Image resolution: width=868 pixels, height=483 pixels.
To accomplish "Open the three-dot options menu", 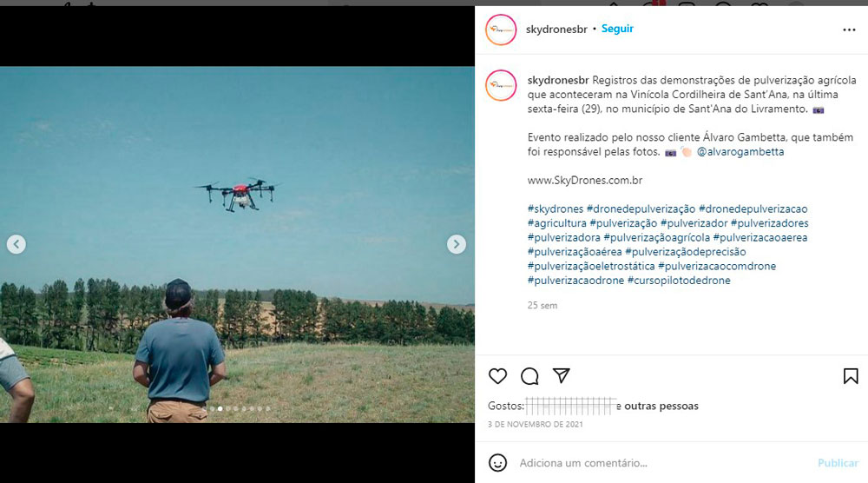I will coord(849,30).
